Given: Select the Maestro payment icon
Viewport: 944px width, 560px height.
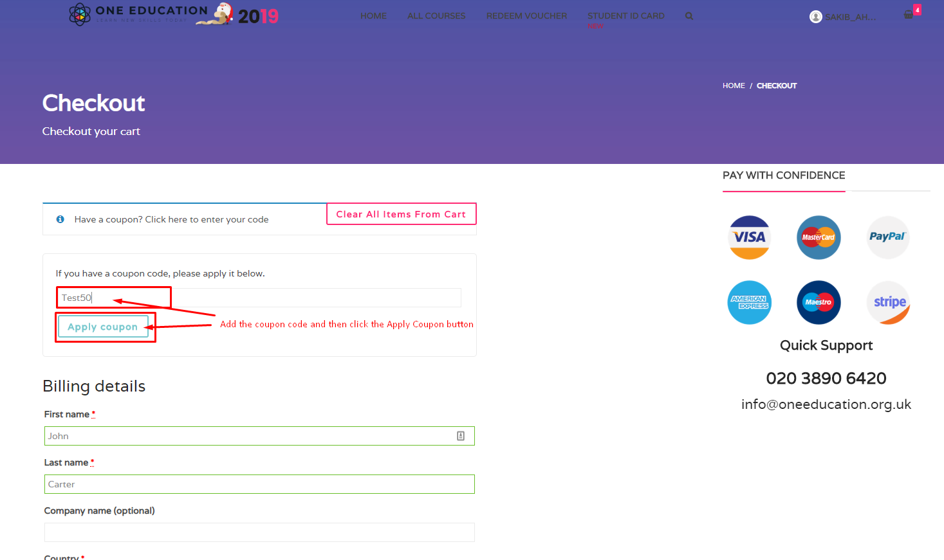Looking at the screenshot, I should click(x=819, y=302).
